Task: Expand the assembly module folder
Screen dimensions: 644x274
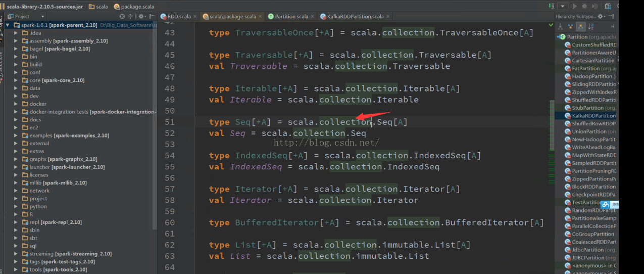Action: coord(16,41)
